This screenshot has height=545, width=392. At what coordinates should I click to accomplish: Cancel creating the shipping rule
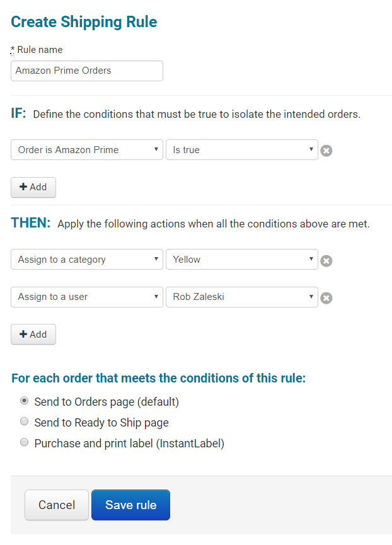point(56,505)
